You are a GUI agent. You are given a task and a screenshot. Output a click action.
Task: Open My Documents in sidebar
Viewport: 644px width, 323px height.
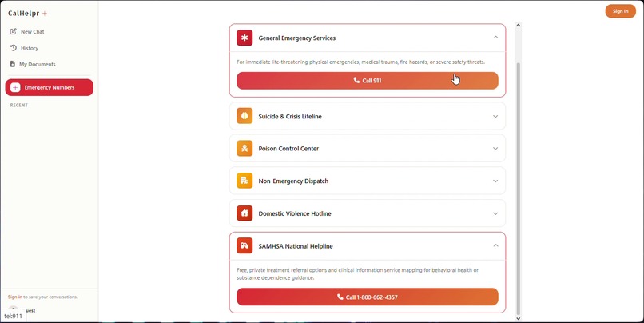pos(50,64)
